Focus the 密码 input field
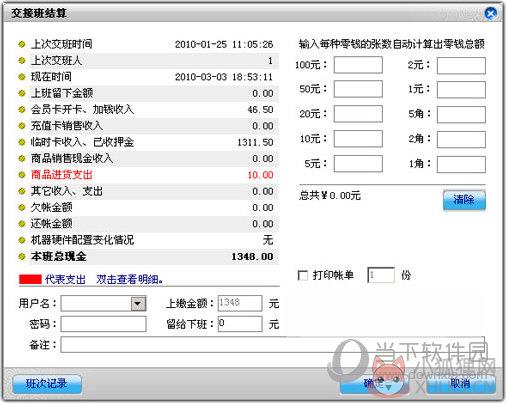Screen dimensions: 506x403 click(x=103, y=324)
